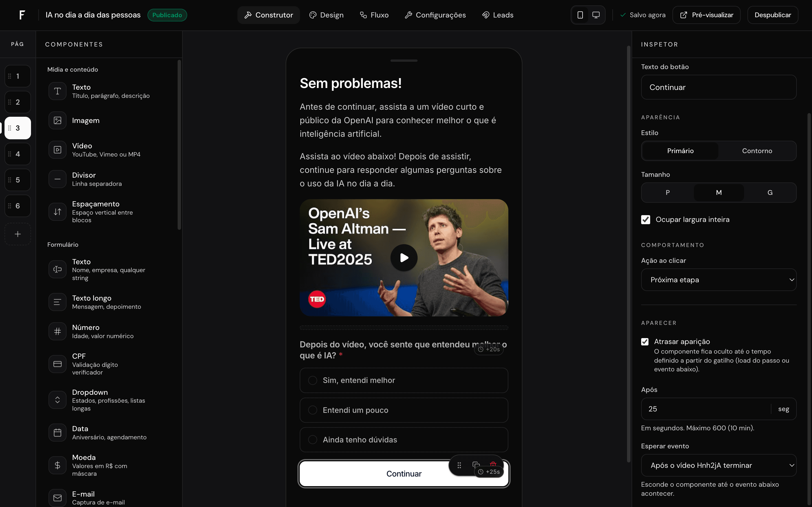Add the Espaçamento component icon
The width and height of the screenshot is (812, 507).
(x=57, y=211)
